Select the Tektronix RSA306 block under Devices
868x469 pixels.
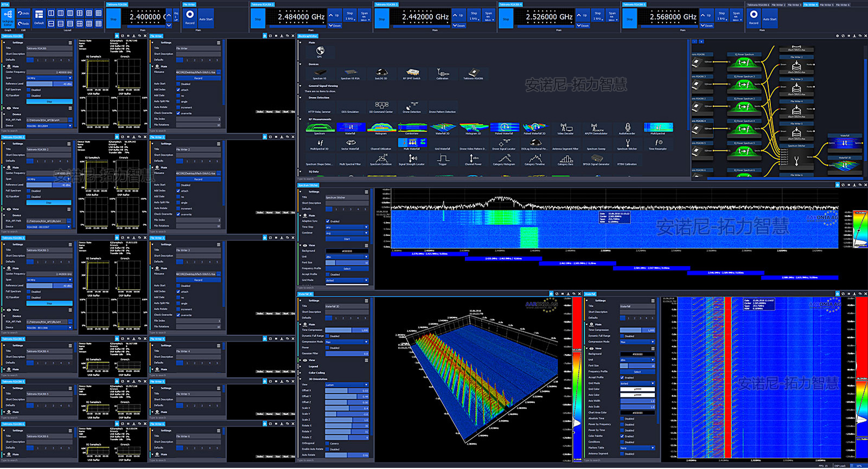click(x=473, y=74)
